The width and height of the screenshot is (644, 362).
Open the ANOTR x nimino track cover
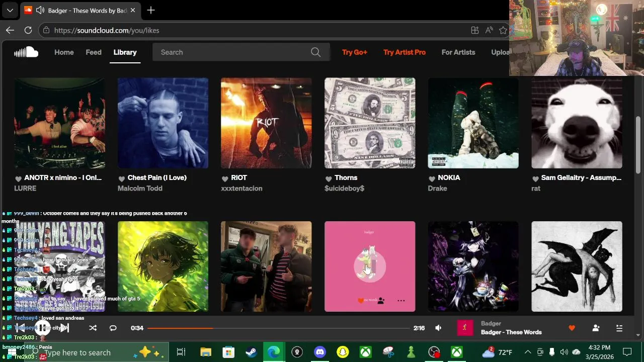click(x=59, y=123)
